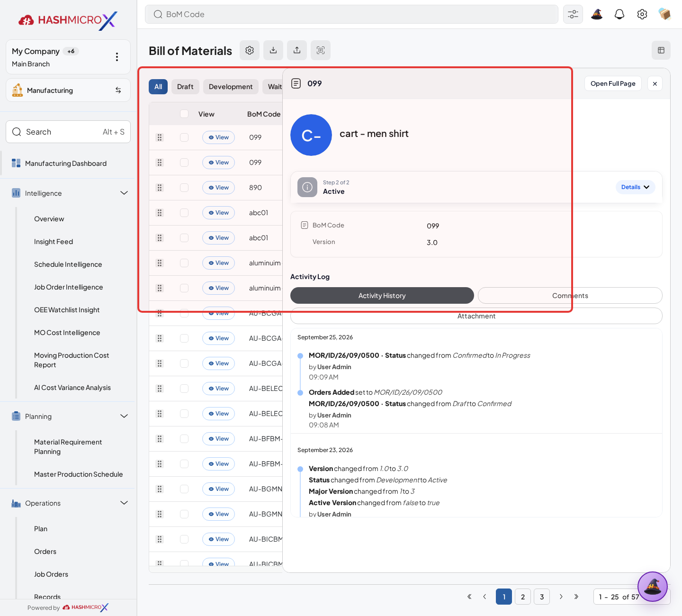Open Bill of Materials gear settings
The image size is (682, 616).
(250, 50)
